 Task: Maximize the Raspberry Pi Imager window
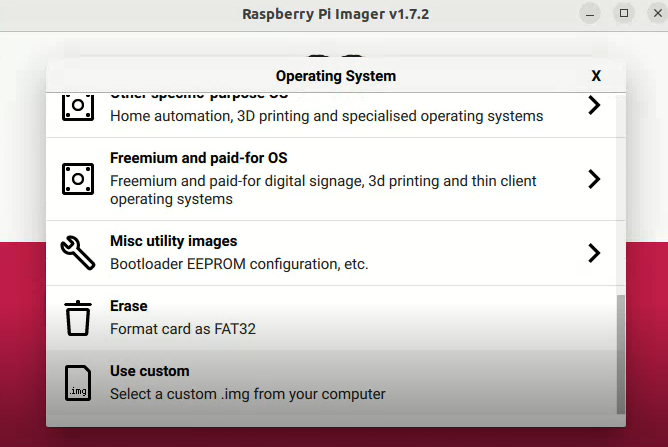[x=624, y=14]
